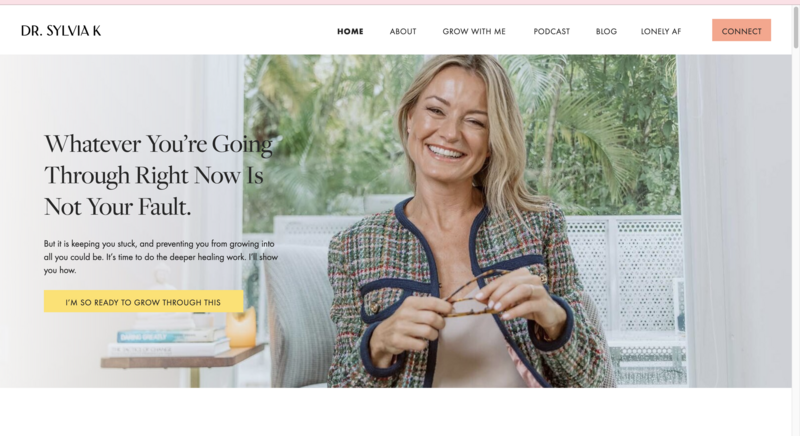Click the teal Daring Greatly book on table
Screen dimensions: 800x436
(171, 336)
